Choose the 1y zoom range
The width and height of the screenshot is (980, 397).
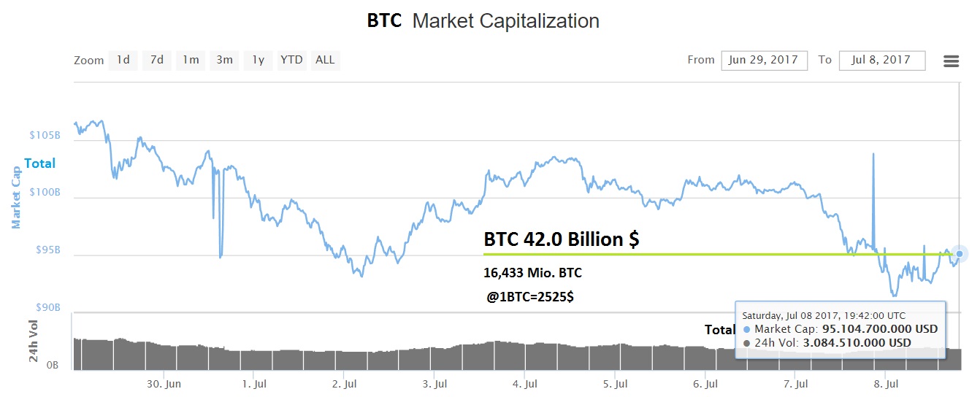point(258,61)
